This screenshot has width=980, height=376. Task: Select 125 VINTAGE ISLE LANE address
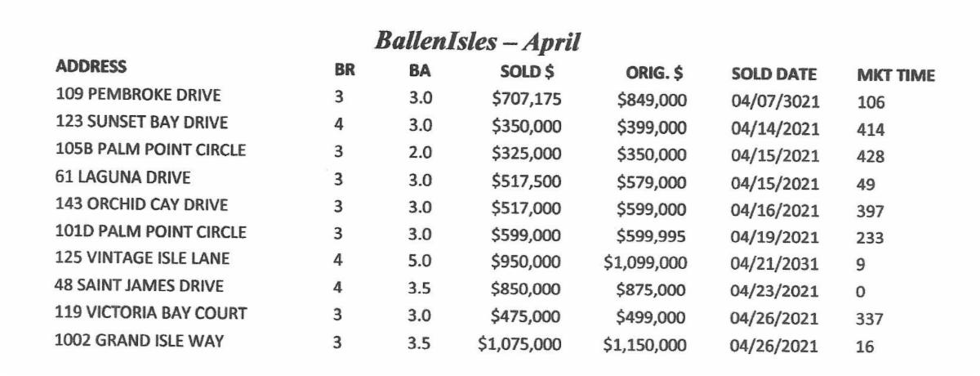pos(143,259)
